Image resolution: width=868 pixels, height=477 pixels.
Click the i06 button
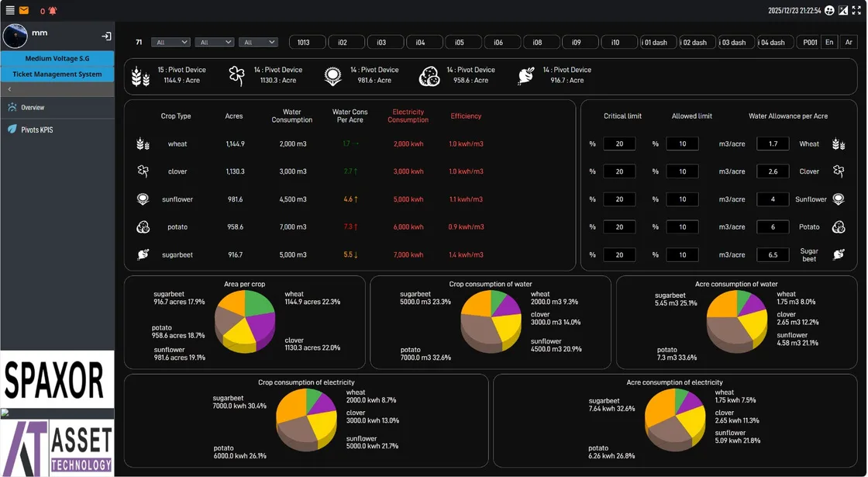(x=503, y=42)
